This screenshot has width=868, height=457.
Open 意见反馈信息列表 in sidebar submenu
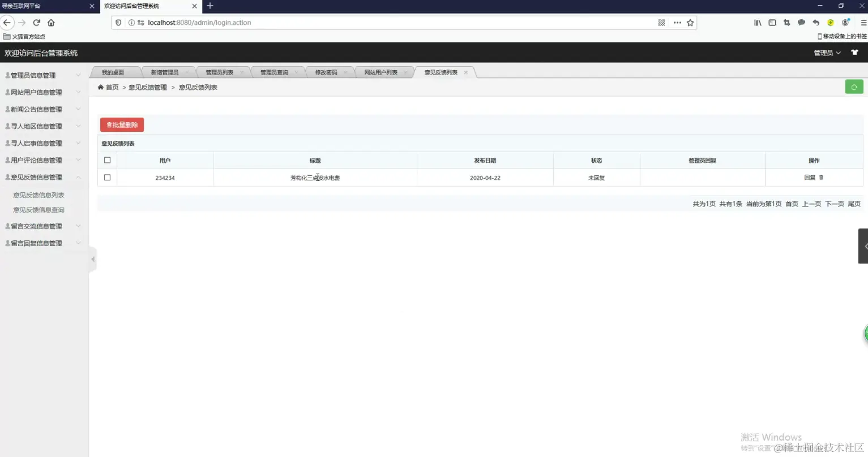[39, 195]
